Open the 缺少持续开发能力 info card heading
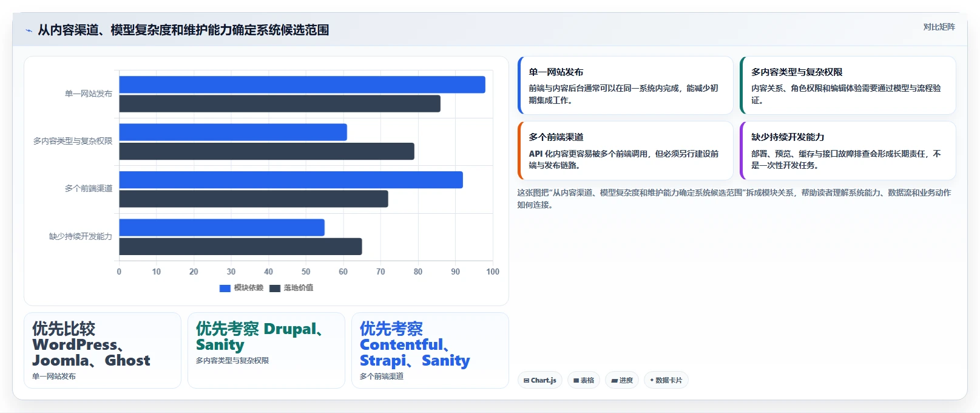Viewport: 980px width, 413px height. [788, 137]
